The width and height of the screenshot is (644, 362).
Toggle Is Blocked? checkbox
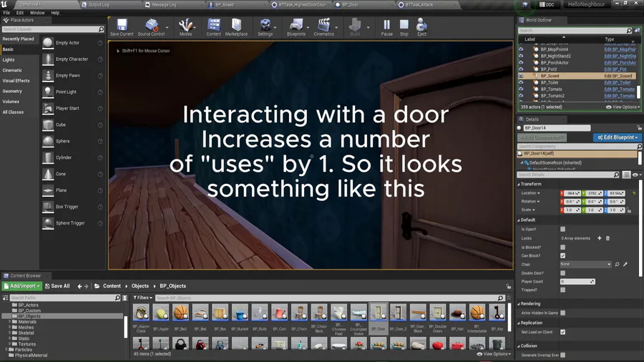pyautogui.click(x=562, y=247)
